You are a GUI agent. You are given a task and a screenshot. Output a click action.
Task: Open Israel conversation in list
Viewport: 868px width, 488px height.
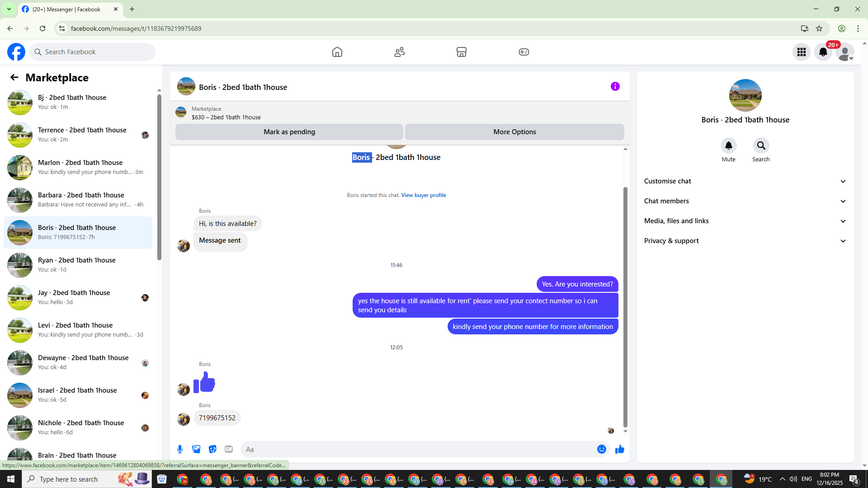78,395
